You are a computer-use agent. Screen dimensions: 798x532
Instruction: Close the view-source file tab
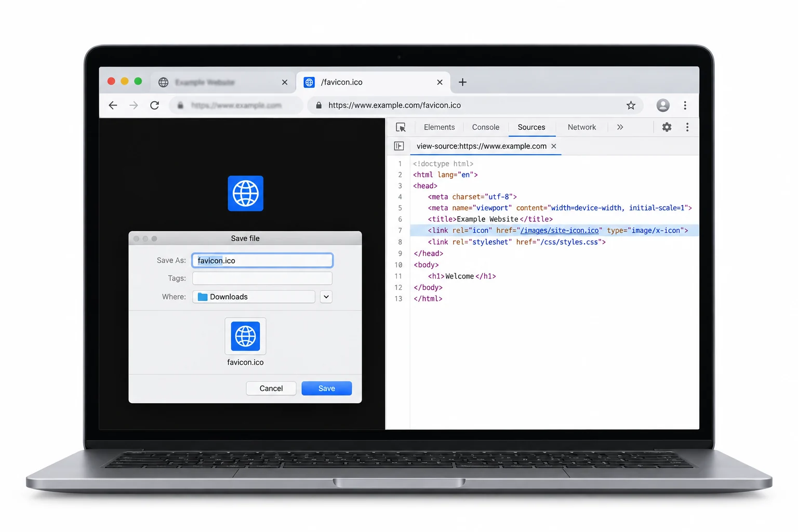pyautogui.click(x=554, y=146)
